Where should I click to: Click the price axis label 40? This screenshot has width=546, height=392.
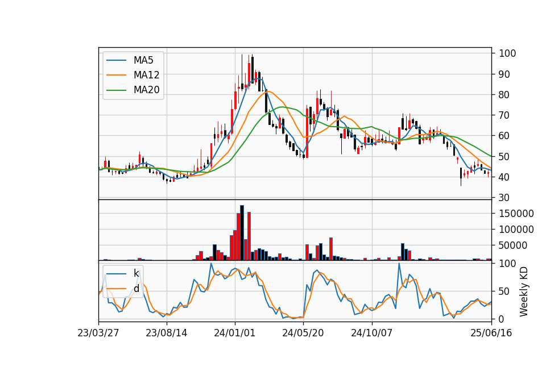[504, 177]
